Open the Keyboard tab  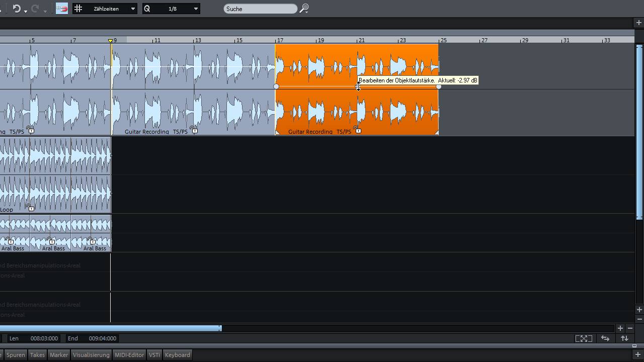pos(178,355)
